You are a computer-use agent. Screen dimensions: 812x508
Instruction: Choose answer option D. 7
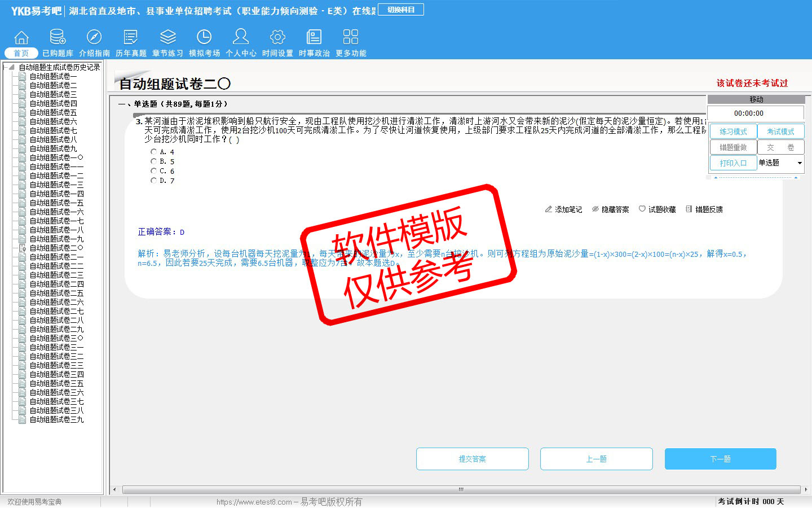point(154,181)
